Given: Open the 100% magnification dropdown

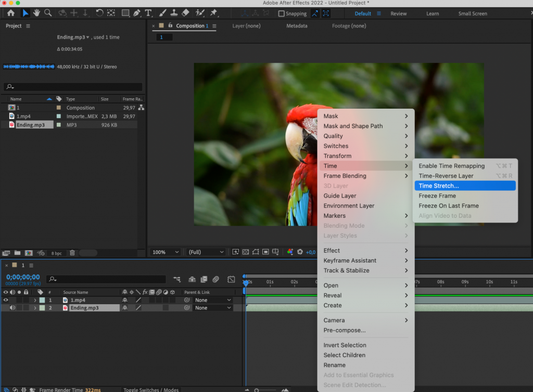Looking at the screenshot, I should [x=165, y=252].
